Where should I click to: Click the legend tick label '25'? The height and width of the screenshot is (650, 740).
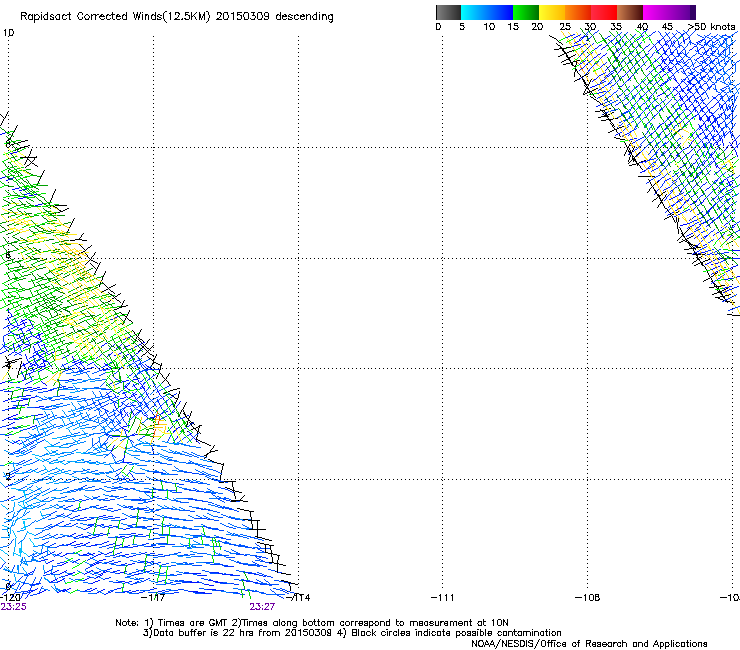(x=565, y=27)
